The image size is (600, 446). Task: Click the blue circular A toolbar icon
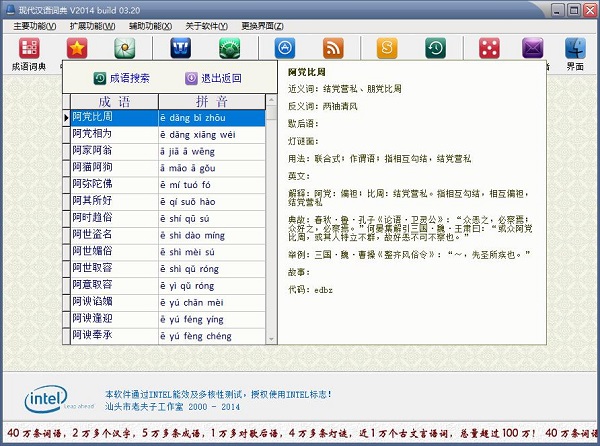click(x=285, y=48)
